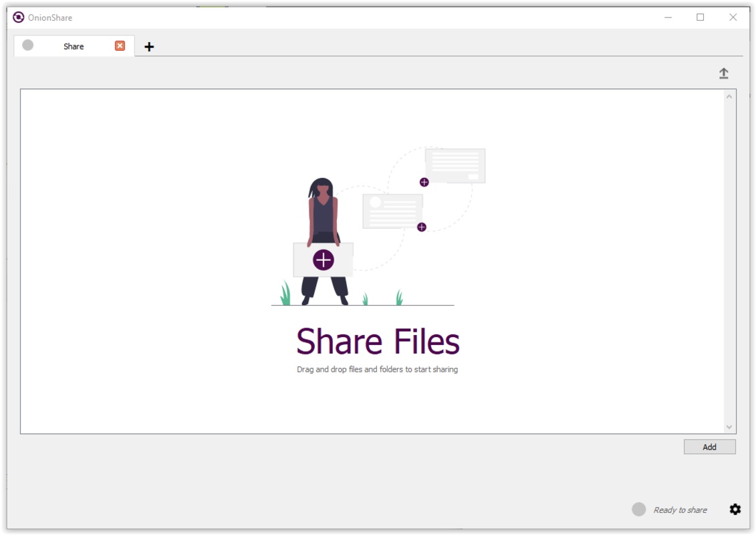
Task: Click the upper small purple plus circle
Action: pos(424,182)
